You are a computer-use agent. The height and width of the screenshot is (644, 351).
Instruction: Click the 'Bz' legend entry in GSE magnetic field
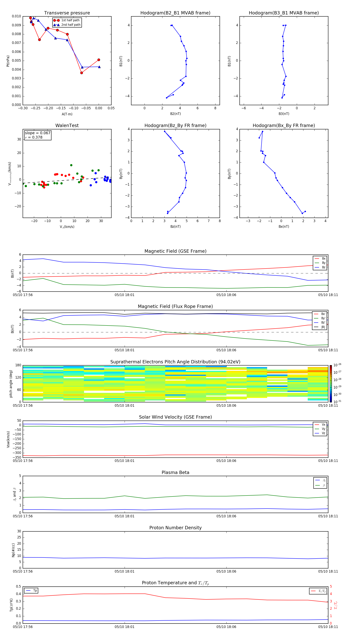point(320,267)
